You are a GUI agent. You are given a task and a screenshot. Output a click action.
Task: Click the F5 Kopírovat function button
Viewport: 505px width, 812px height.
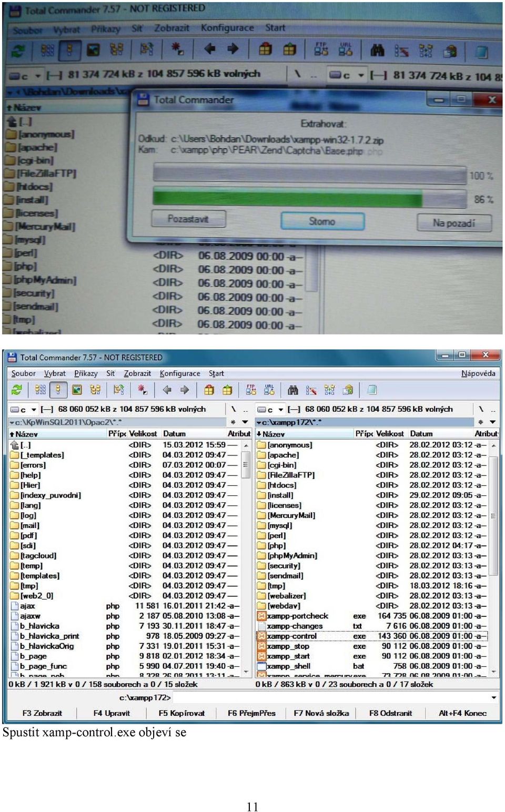point(181,713)
